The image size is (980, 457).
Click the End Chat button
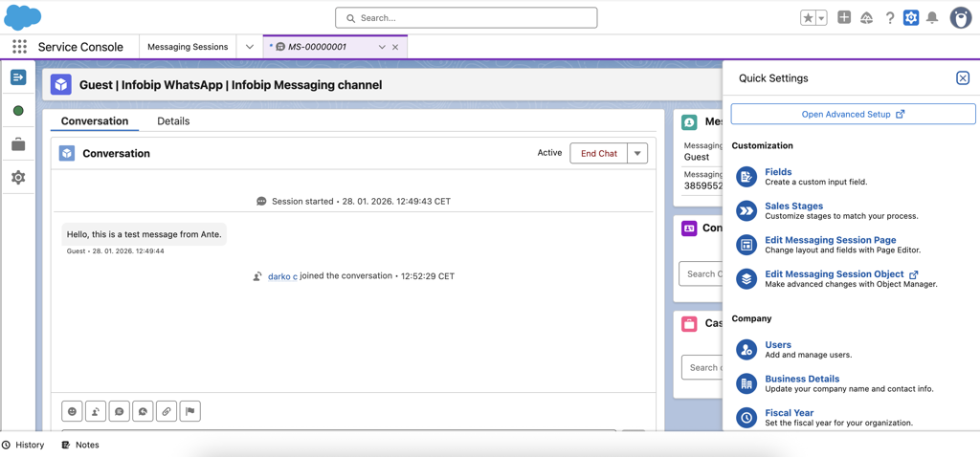point(599,153)
